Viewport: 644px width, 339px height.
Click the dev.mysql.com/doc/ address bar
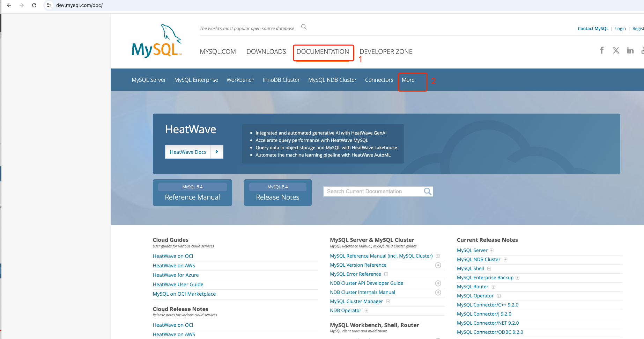coord(79,5)
